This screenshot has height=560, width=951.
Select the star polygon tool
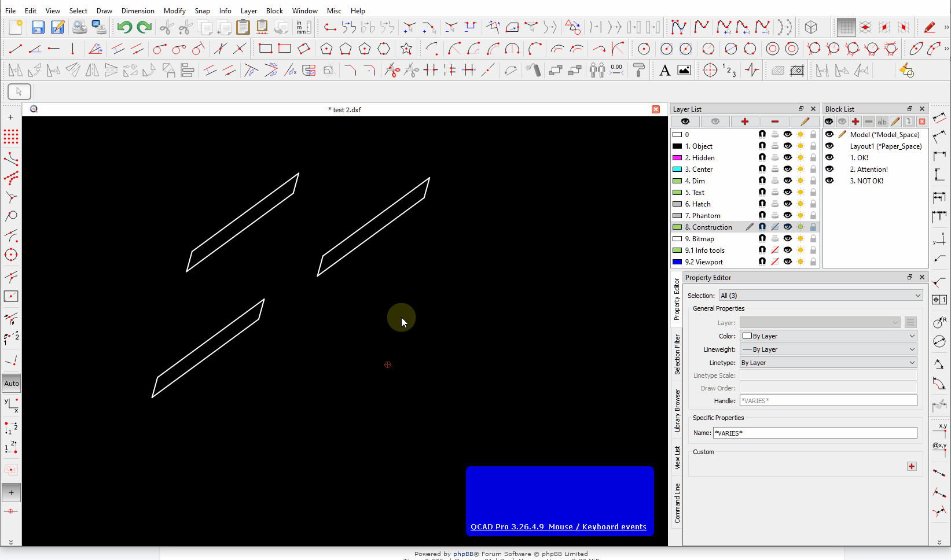tap(406, 49)
